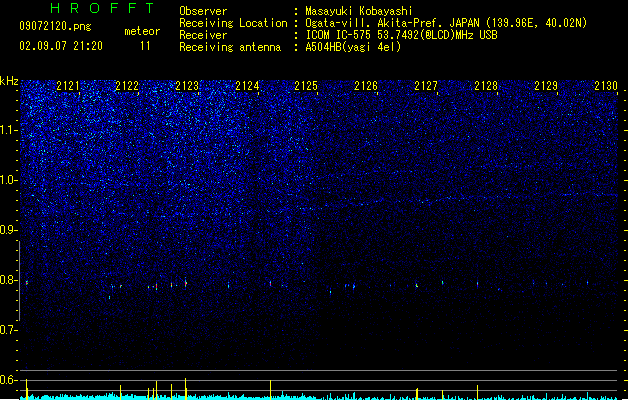Viewport: 629px width, 400px height.
Task: Click the 'Receiving Location' label
Action: coord(233,23)
